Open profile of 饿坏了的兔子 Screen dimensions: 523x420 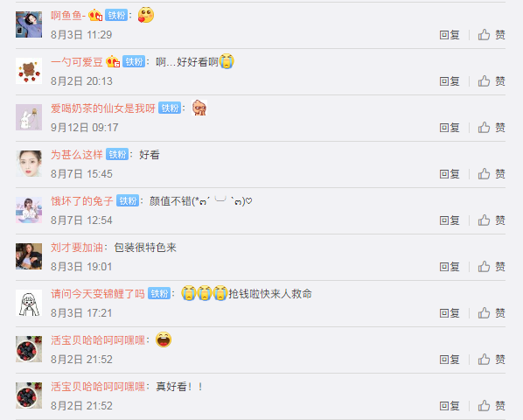pos(81,201)
